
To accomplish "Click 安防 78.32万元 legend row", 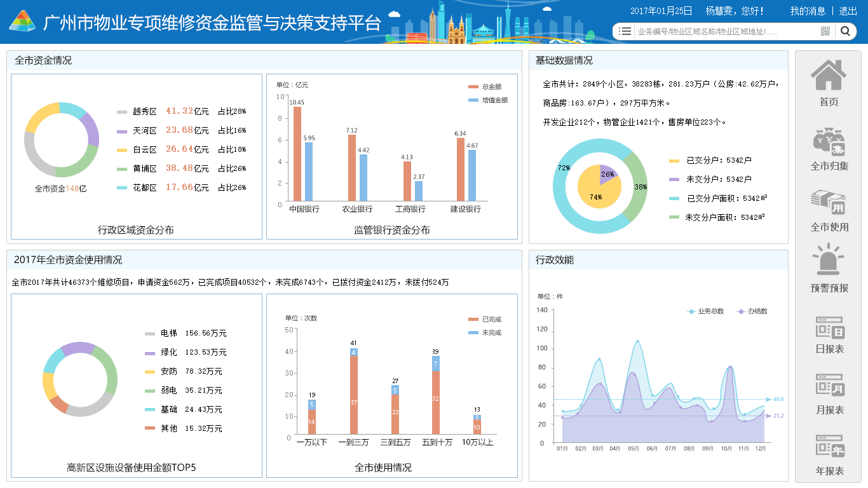I will click(x=184, y=371).
